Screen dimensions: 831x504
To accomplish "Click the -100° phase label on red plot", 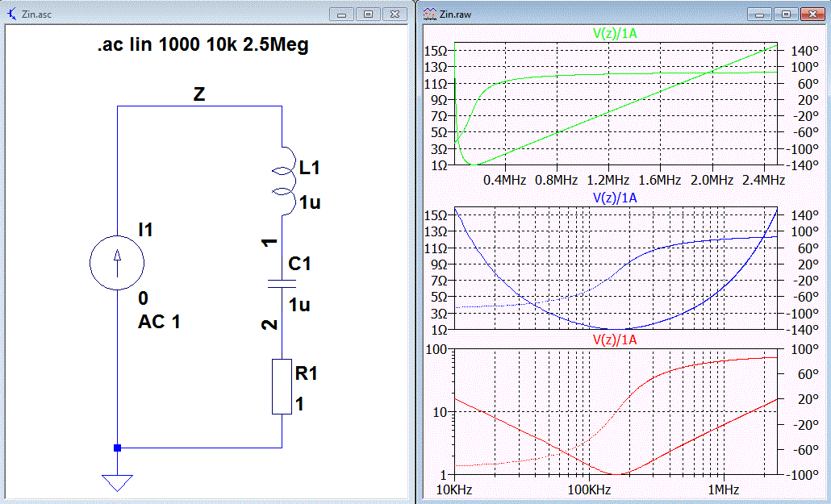I will pos(801,475).
